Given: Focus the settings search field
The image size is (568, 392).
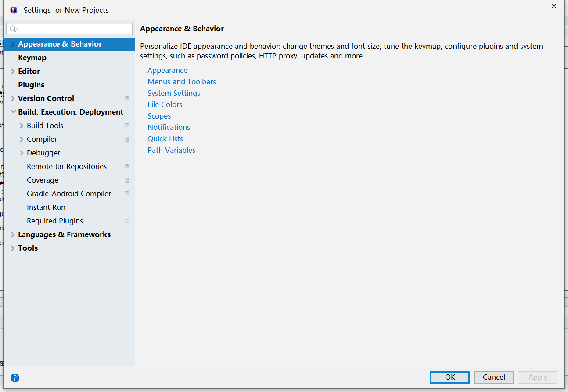Looking at the screenshot, I should pos(75,29).
